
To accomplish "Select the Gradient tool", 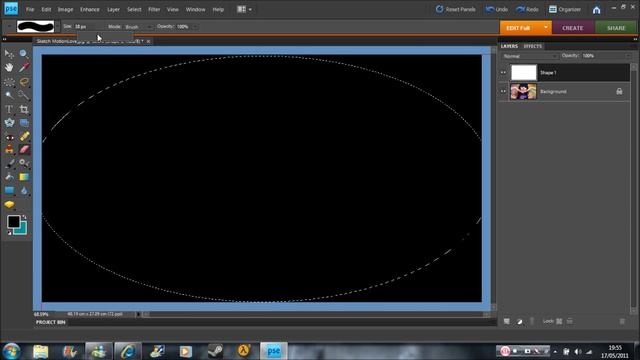I will (24, 177).
